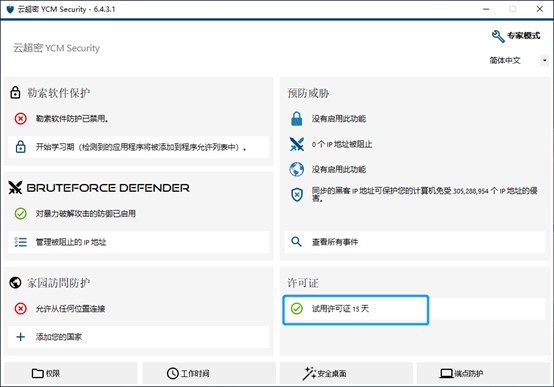Open the 简体中文 language dropdown
Image resolution: width=554 pixels, height=387 pixels.
click(518, 60)
